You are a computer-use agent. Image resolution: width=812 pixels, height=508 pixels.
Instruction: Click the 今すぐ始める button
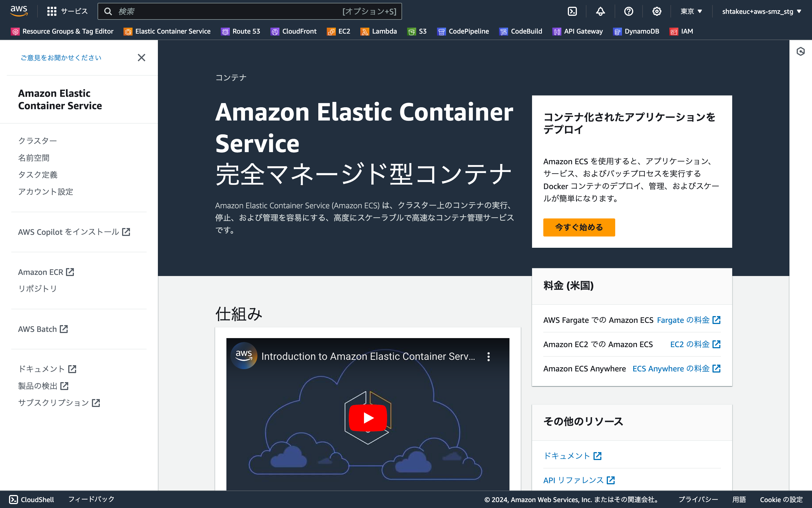[x=579, y=227]
